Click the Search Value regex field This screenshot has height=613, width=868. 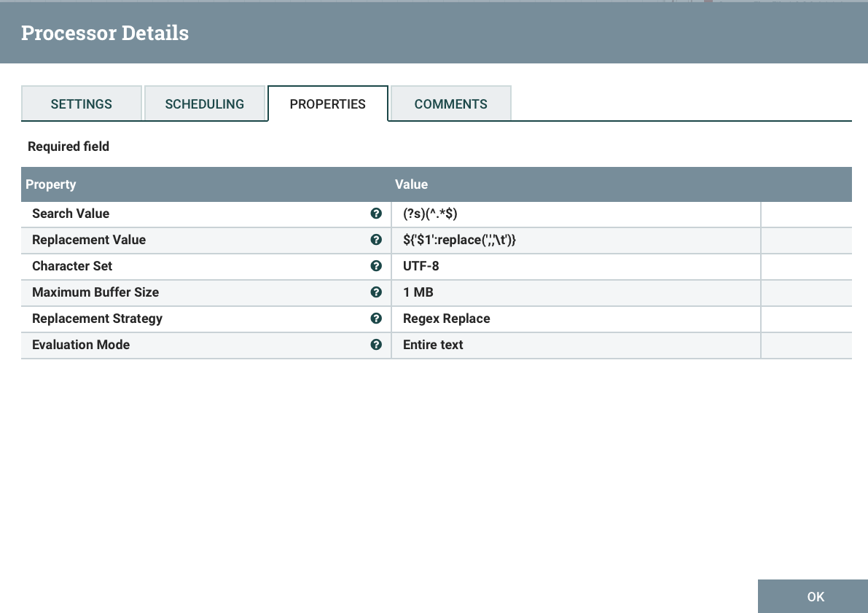pos(575,214)
